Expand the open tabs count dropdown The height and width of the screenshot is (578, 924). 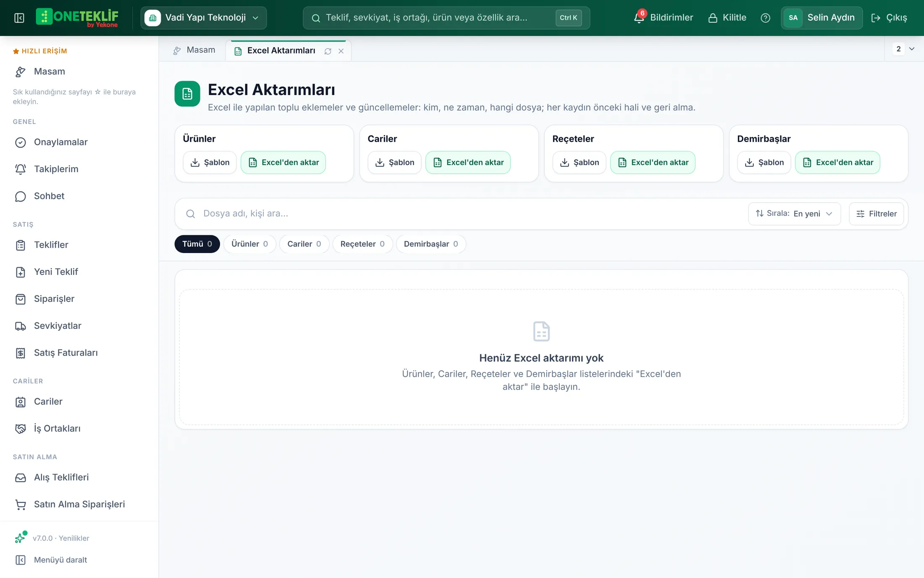tap(904, 49)
